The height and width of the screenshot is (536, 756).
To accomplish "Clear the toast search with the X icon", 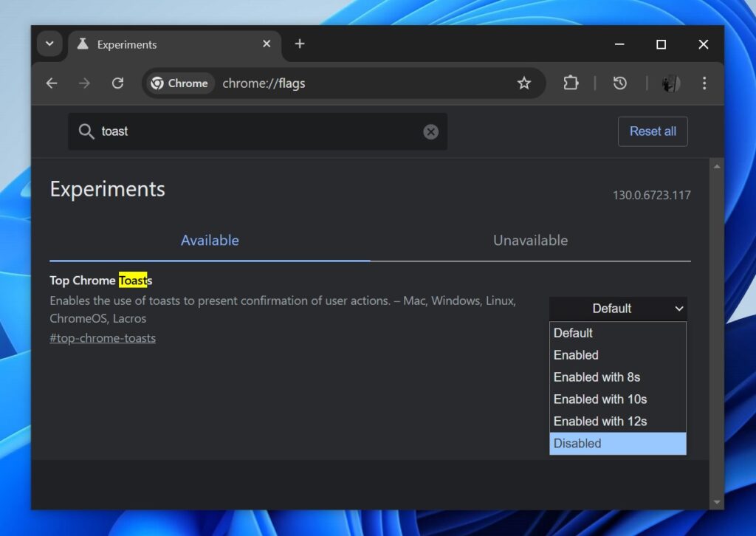I will [430, 131].
